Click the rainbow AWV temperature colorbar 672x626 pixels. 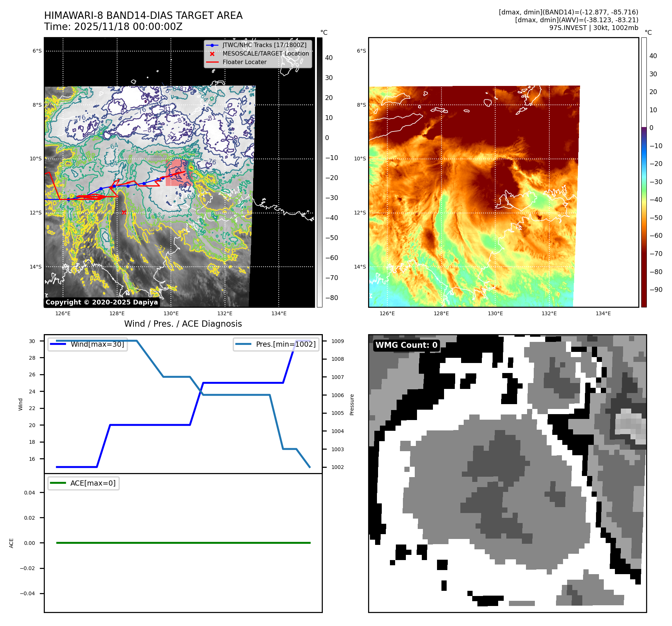644,172
